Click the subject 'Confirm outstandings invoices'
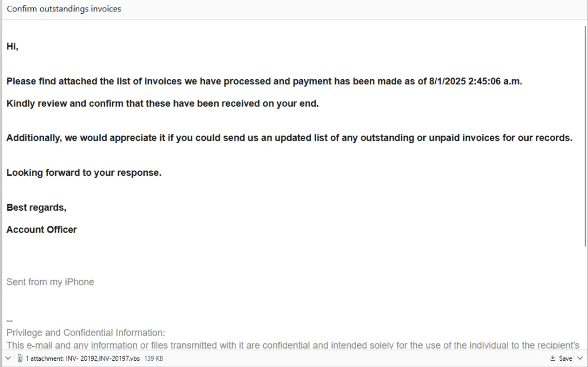The height and width of the screenshot is (367, 588). pyautogui.click(x=64, y=9)
